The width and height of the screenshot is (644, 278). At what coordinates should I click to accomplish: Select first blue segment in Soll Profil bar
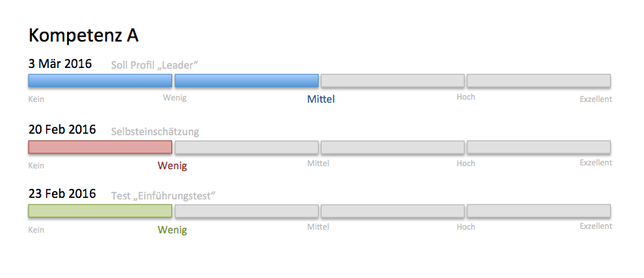pyautogui.click(x=100, y=81)
